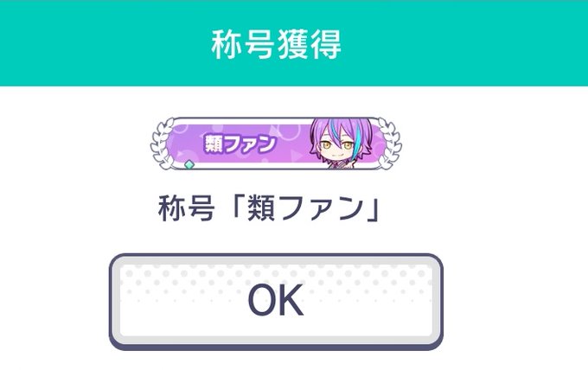Click the 称号獲得 header title
The image size is (588, 370).
(x=277, y=45)
